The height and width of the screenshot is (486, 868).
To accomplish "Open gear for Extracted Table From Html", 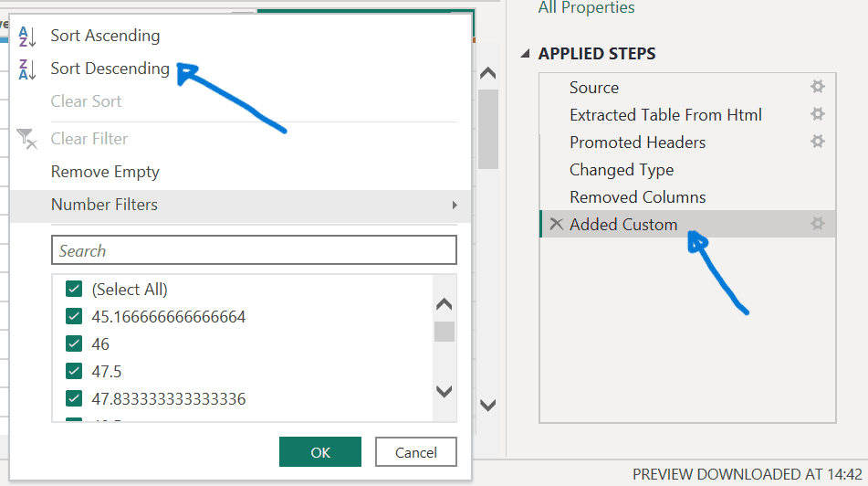I will click(x=817, y=114).
